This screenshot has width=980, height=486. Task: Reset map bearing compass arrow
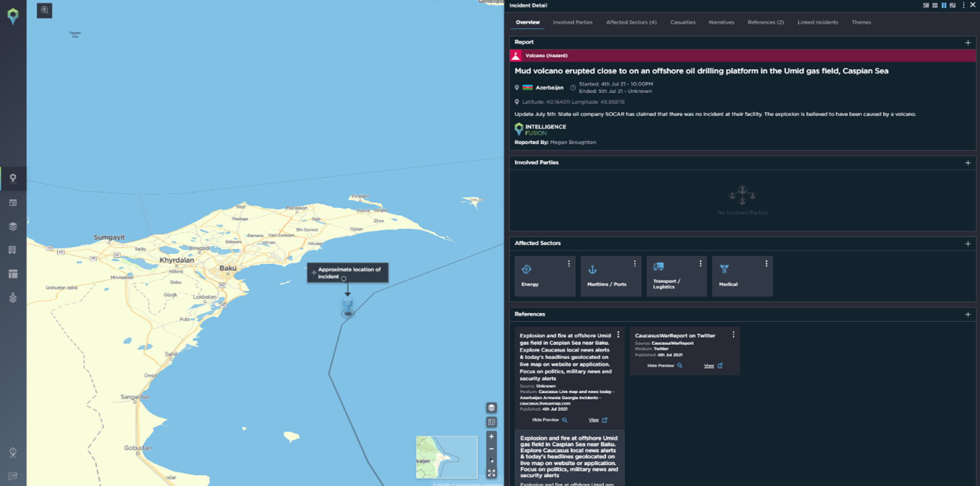pyautogui.click(x=492, y=461)
